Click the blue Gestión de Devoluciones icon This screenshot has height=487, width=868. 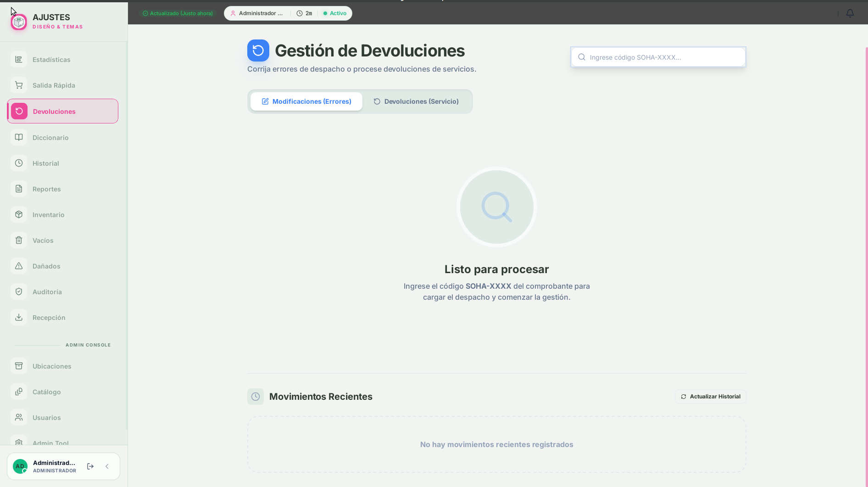[258, 50]
